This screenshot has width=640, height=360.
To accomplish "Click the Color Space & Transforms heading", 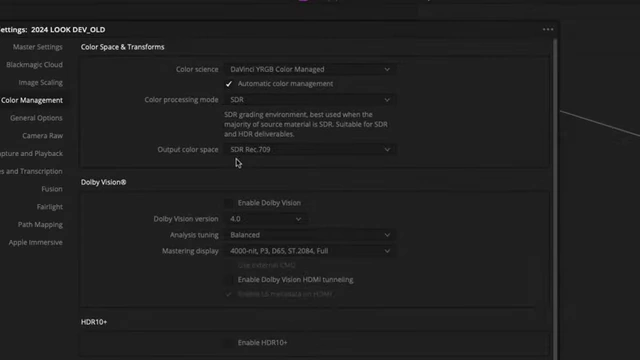I will [x=122, y=47].
